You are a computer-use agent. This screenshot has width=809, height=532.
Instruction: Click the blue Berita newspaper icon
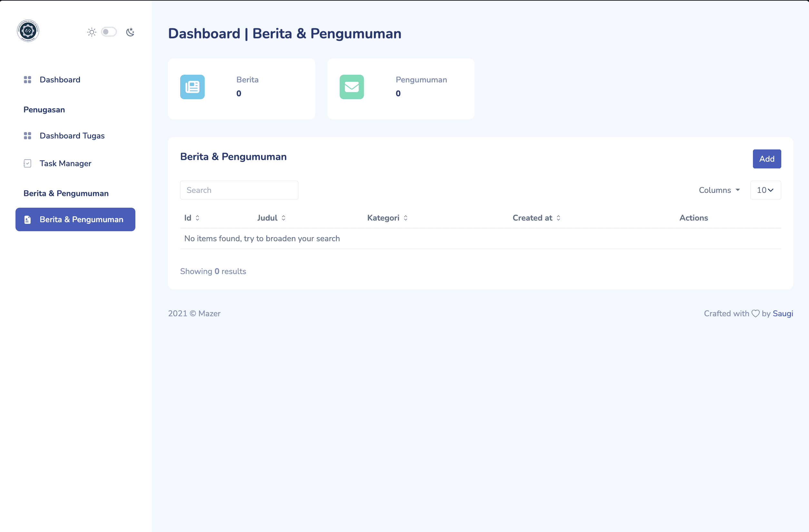[192, 87]
